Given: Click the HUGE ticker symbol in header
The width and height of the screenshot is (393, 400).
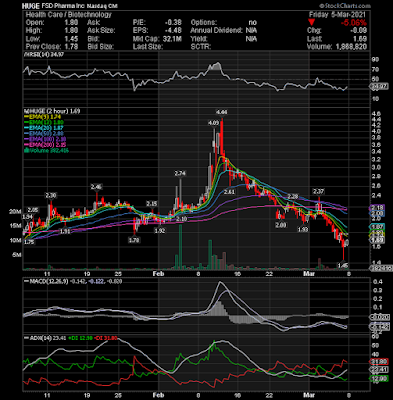Looking at the screenshot, I should click(x=30, y=6).
